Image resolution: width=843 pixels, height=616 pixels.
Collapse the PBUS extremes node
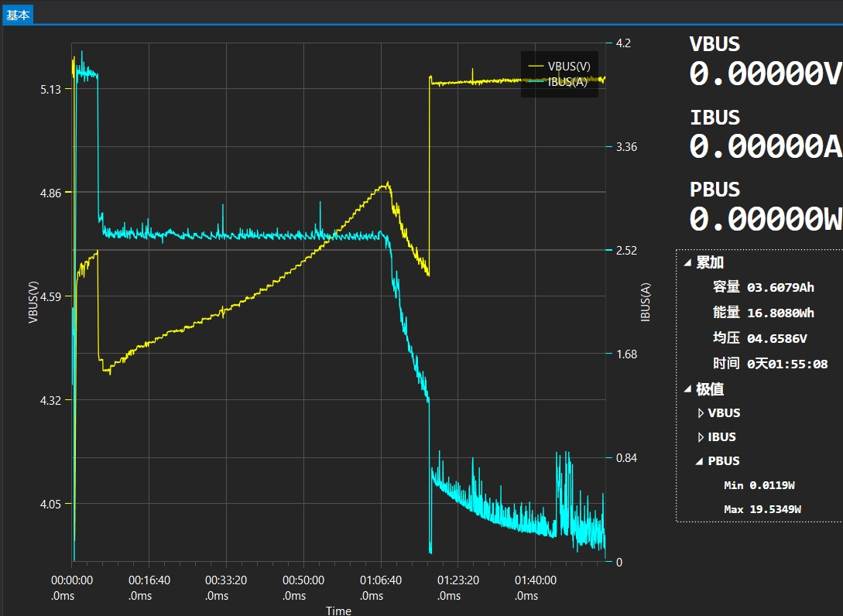click(x=700, y=461)
